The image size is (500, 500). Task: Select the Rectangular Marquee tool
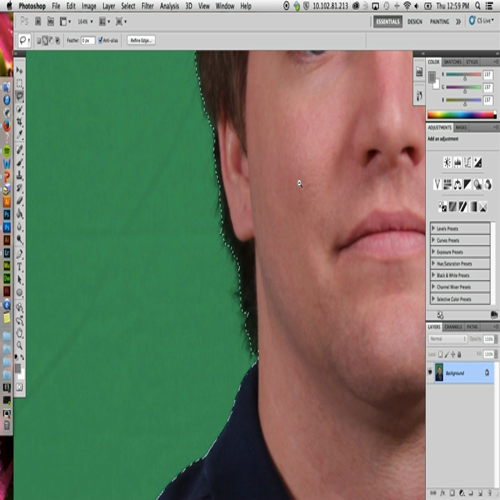point(19,83)
